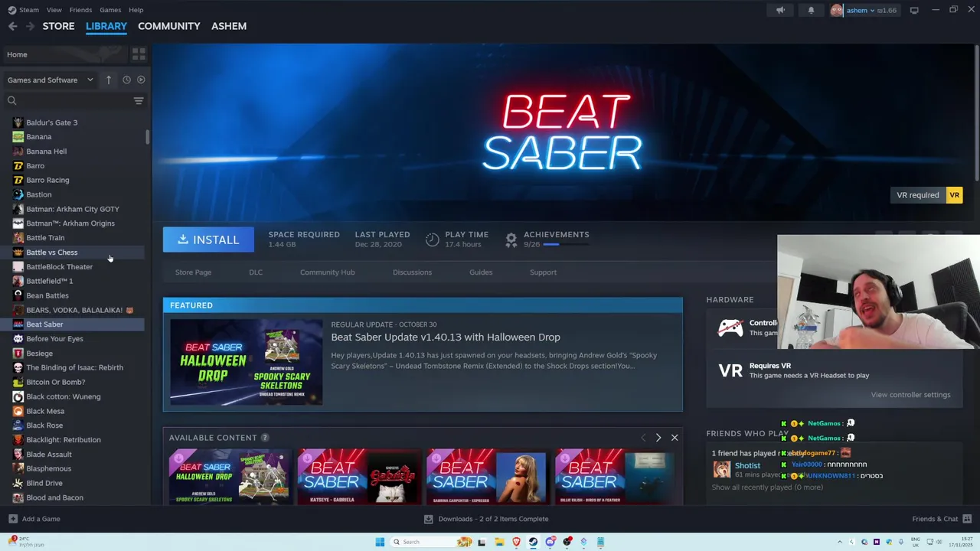Open Downloads manager status

(x=486, y=519)
